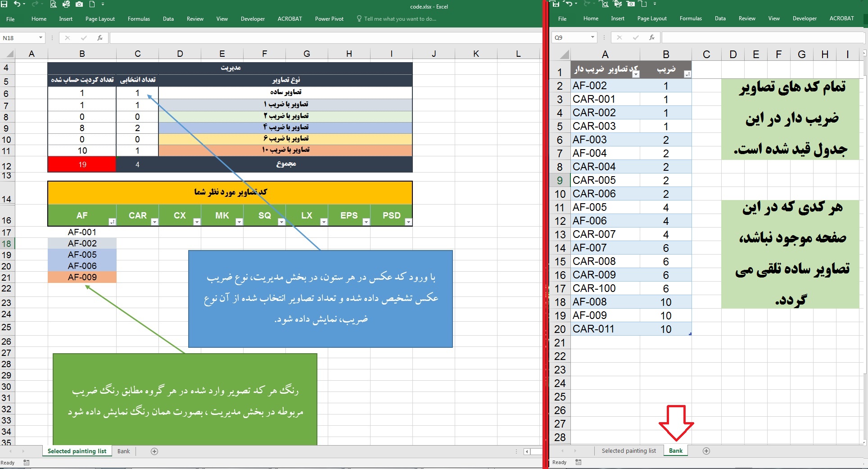This screenshot has height=469, width=868.
Task: Add a new sheet in the right window
Action: click(706, 451)
